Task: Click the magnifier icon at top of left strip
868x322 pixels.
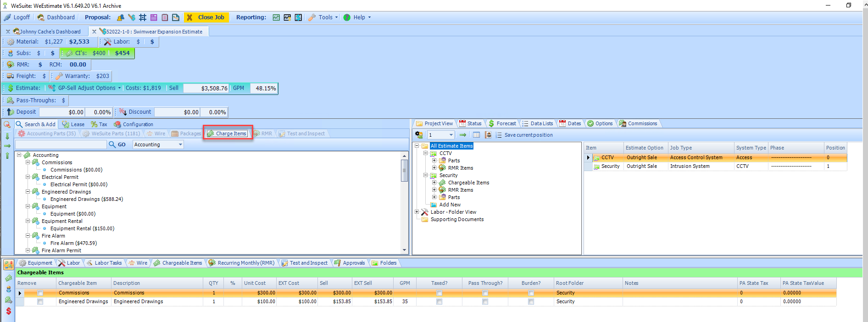Action: pos(7,125)
